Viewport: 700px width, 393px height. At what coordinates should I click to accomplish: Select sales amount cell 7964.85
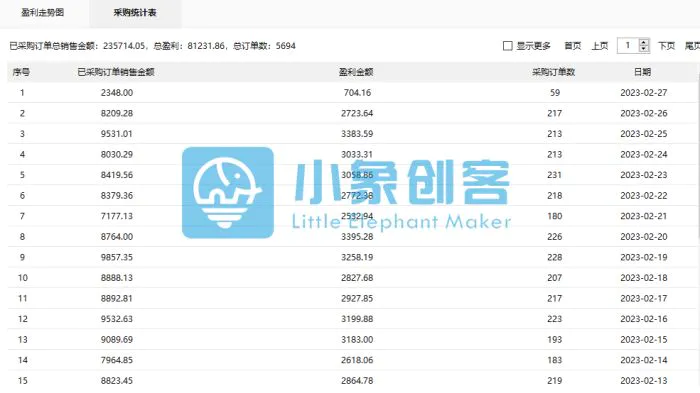click(117, 360)
